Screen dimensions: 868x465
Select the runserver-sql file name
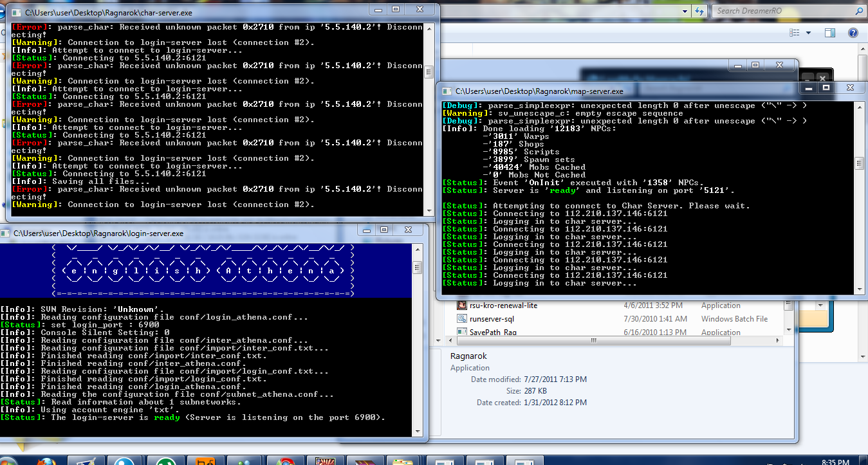click(x=492, y=319)
